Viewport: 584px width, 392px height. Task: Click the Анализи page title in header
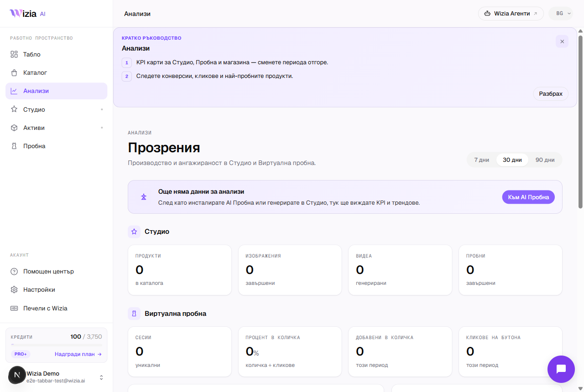pos(137,14)
